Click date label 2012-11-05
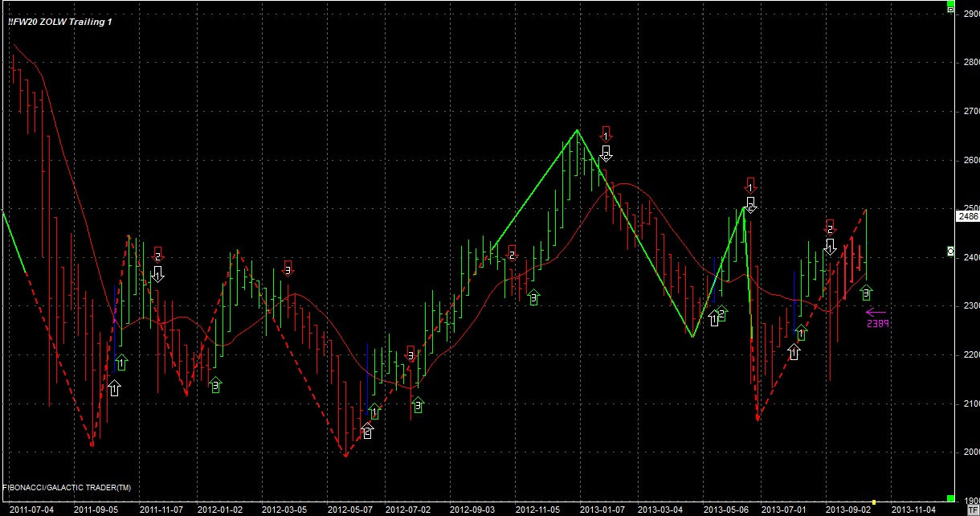Viewport: 980px width, 516px height. (x=537, y=510)
